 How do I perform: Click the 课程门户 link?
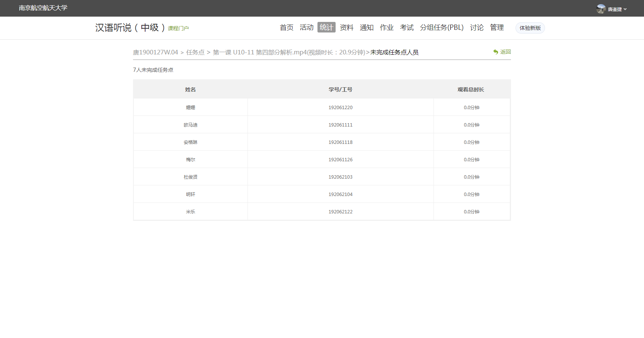click(x=178, y=28)
